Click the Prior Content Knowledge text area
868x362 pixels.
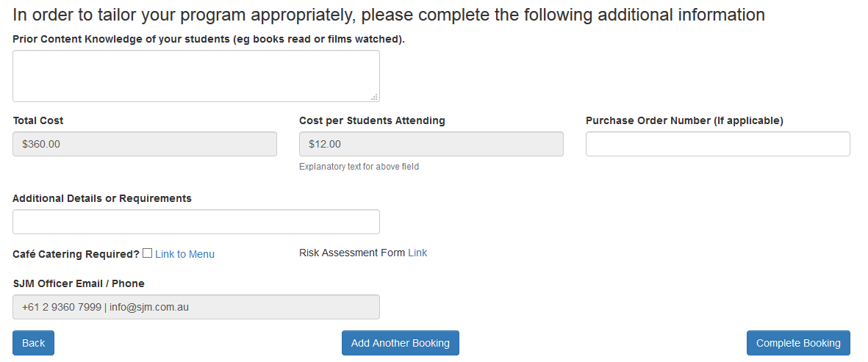(x=196, y=76)
